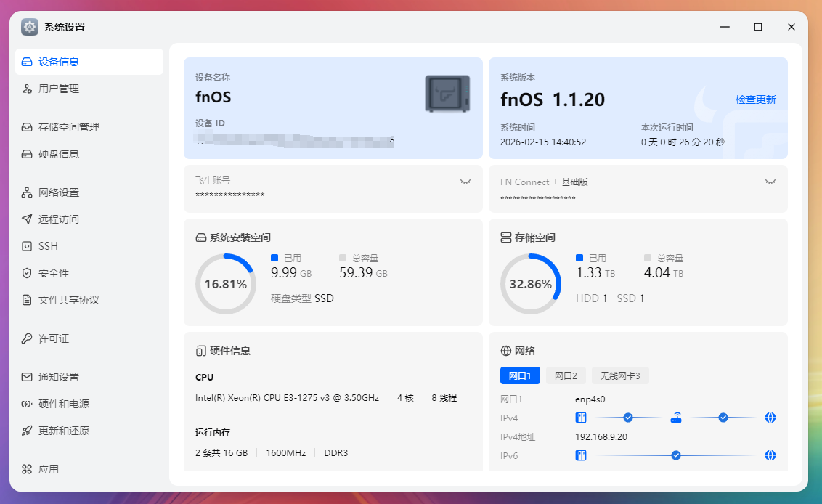This screenshot has height=504, width=822.
Task: Reveal the hidden 飞牛账号 with eye icon
Action: (465, 182)
